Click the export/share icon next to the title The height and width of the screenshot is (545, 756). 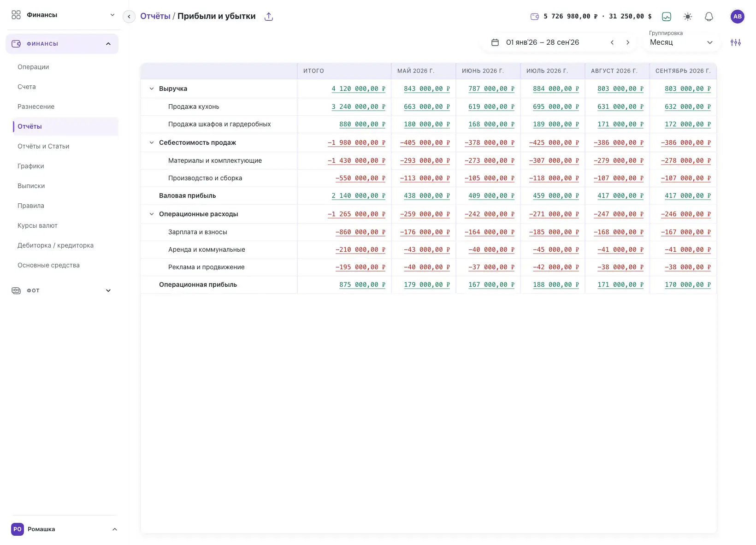269,17
